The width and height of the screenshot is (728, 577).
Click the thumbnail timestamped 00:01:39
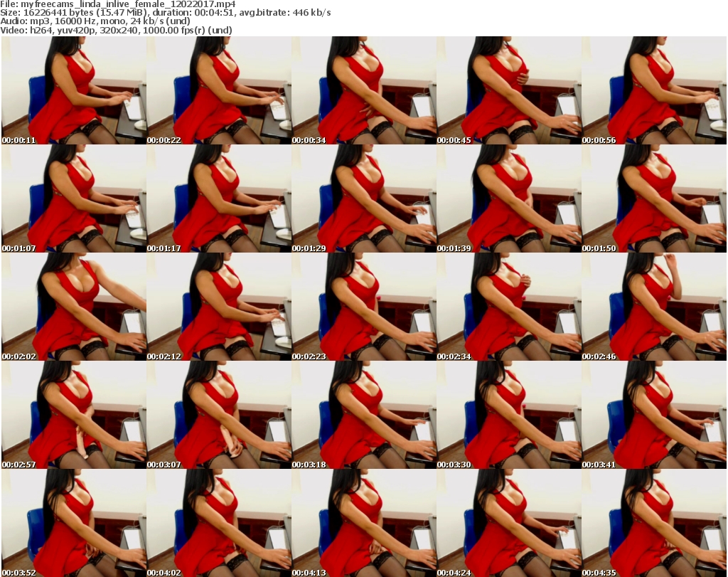509,198
